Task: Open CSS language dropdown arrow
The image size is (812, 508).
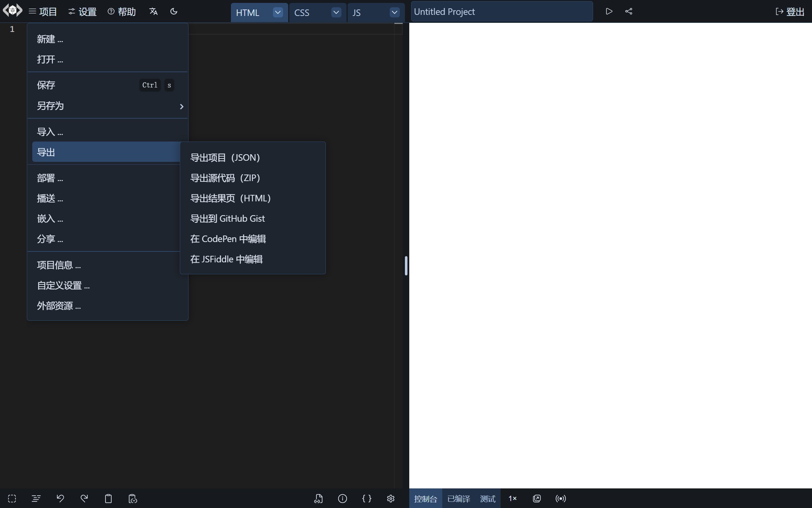Action: click(336, 12)
